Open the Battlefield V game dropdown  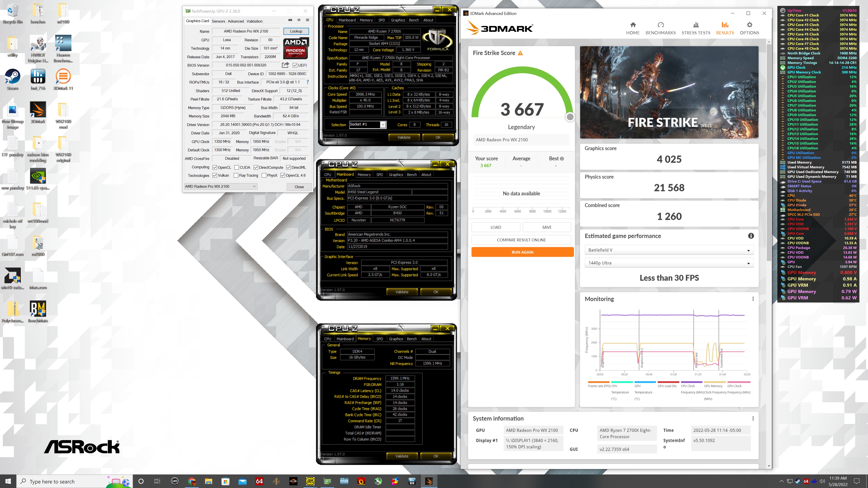click(x=669, y=250)
